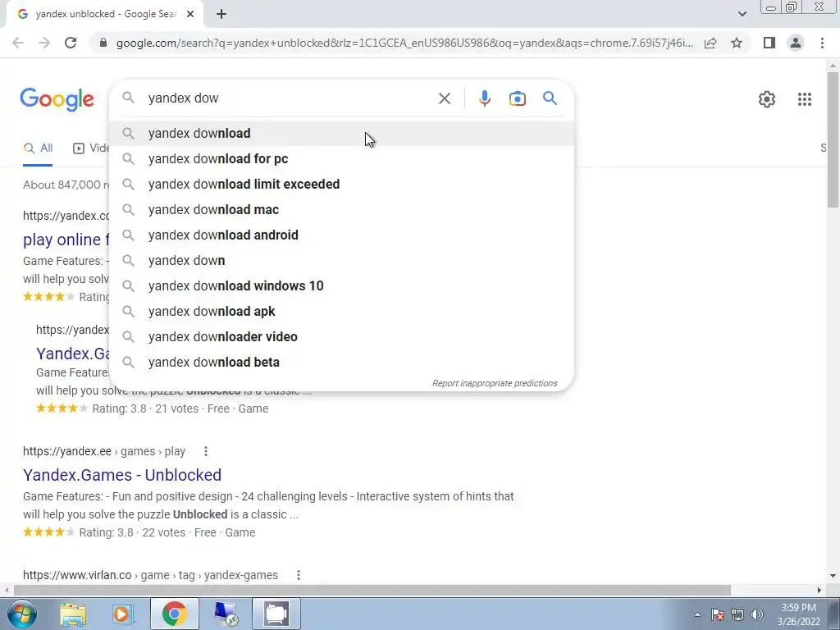Select suggestion 'yandex download'
Screen dimensions: 840x630
point(342,134)
